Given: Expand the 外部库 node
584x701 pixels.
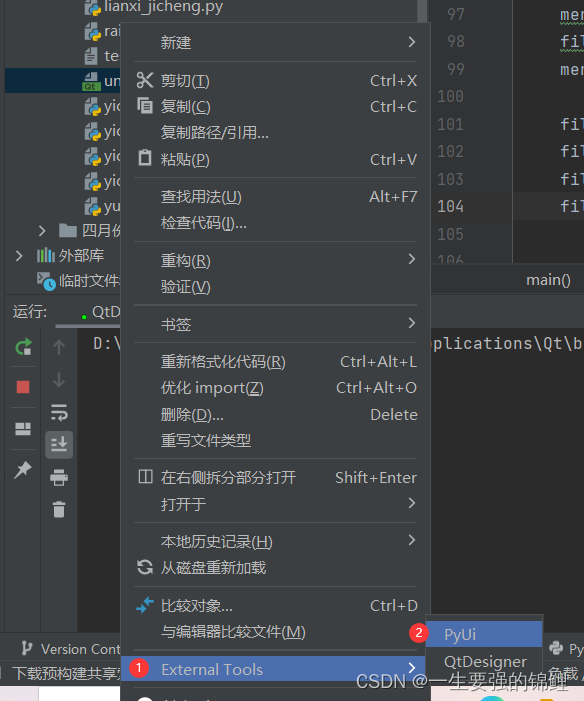Looking at the screenshot, I should [19, 256].
